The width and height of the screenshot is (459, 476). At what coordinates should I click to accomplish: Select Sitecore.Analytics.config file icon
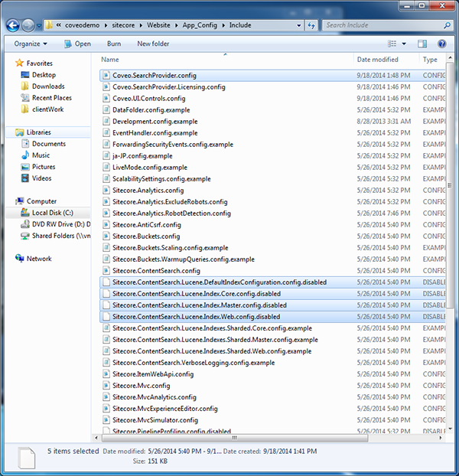click(106, 191)
